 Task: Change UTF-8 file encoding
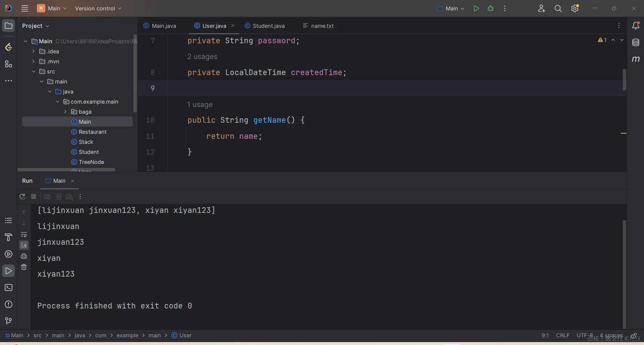[585, 335]
